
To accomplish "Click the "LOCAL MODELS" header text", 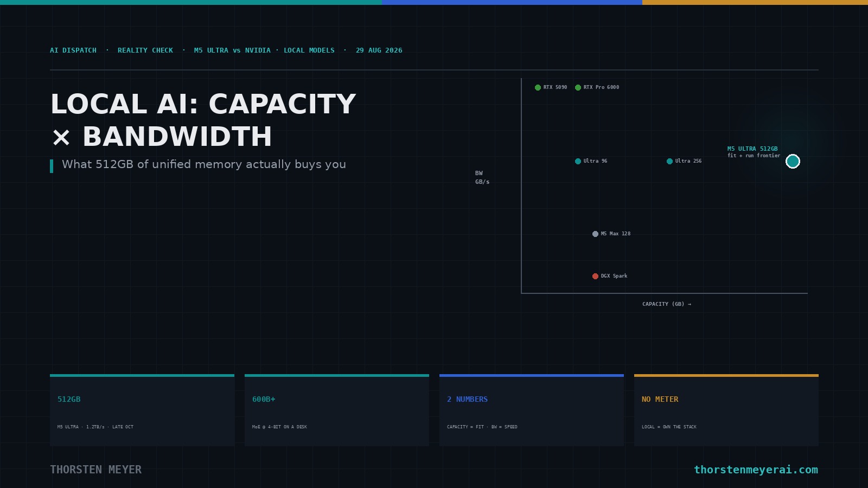I will click(x=309, y=50).
